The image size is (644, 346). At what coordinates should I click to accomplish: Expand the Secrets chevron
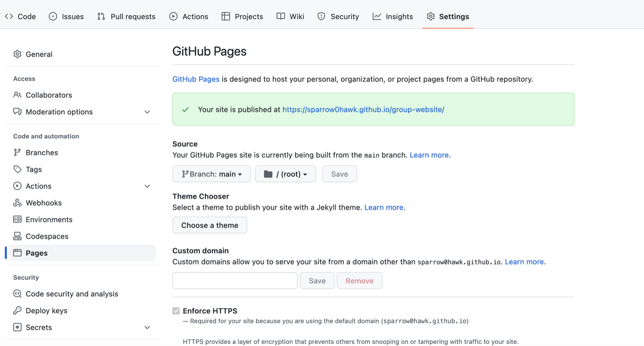(x=147, y=328)
